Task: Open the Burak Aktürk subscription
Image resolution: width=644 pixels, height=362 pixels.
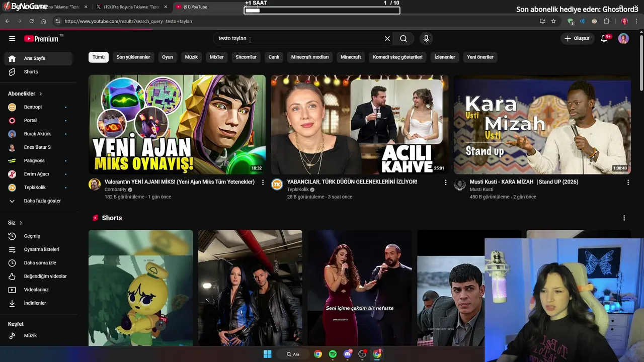Action: [38, 134]
